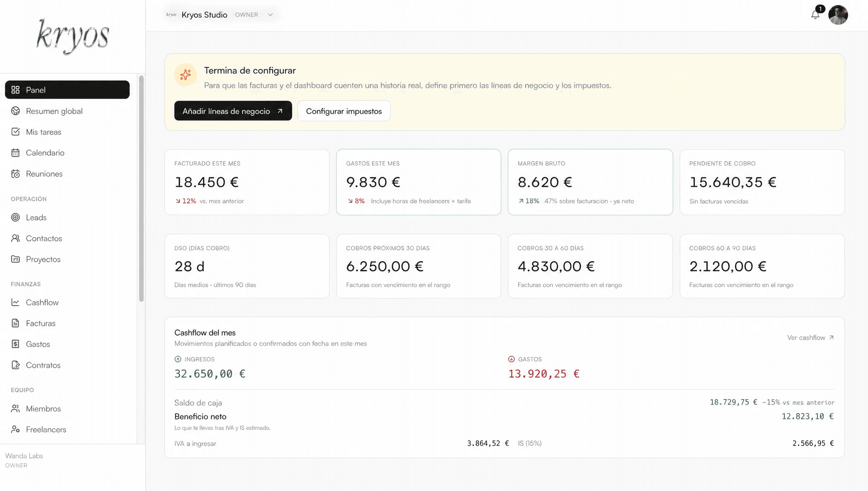Click the Freelancers person icon
This screenshot has height=491, width=868.
click(x=15, y=430)
